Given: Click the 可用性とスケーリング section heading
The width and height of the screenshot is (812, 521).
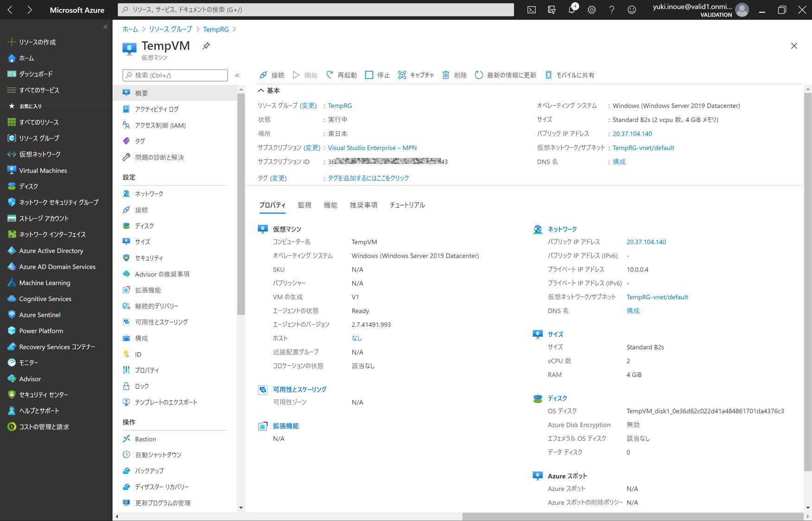Looking at the screenshot, I should [x=299, y=389].
